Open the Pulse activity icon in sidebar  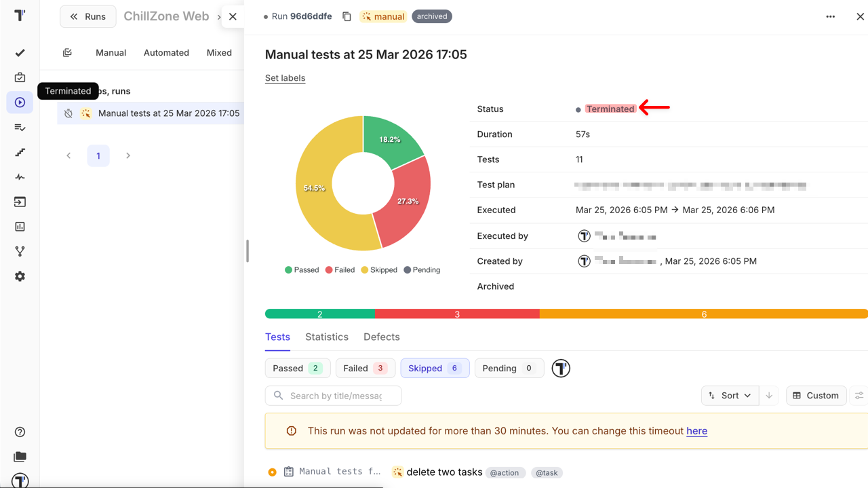click(20, 177)
